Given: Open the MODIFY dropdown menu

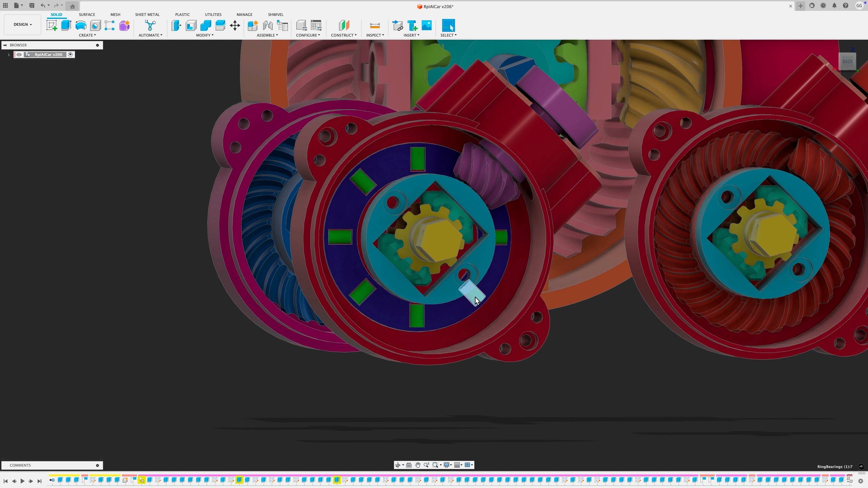Looking at the screenshot, I should coord(205,35).
